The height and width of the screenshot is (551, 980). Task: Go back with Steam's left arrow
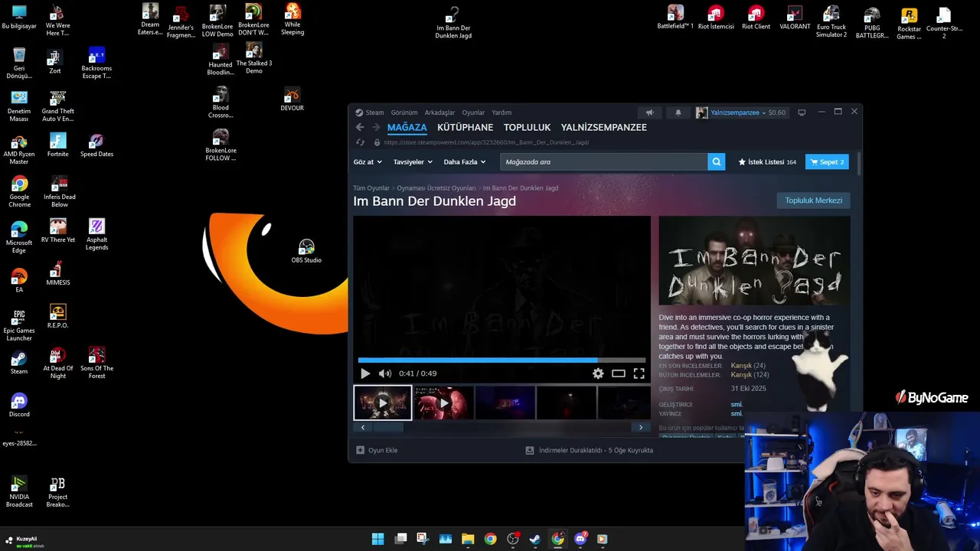(x=360, y=127)
